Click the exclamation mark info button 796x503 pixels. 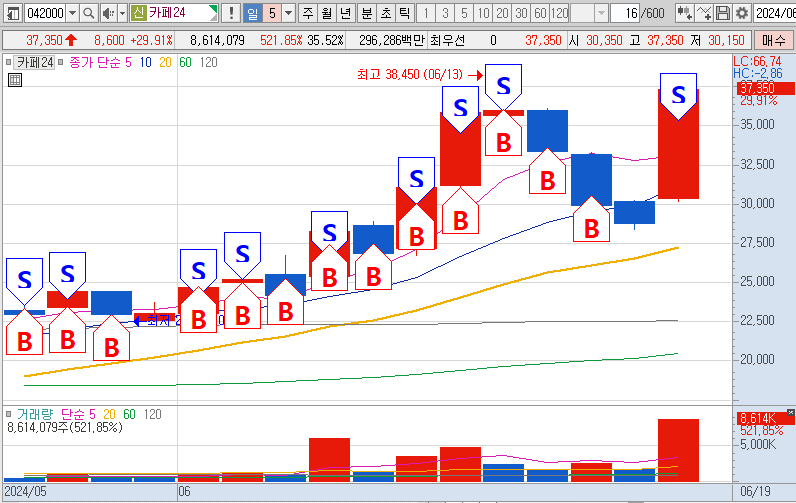231,13
